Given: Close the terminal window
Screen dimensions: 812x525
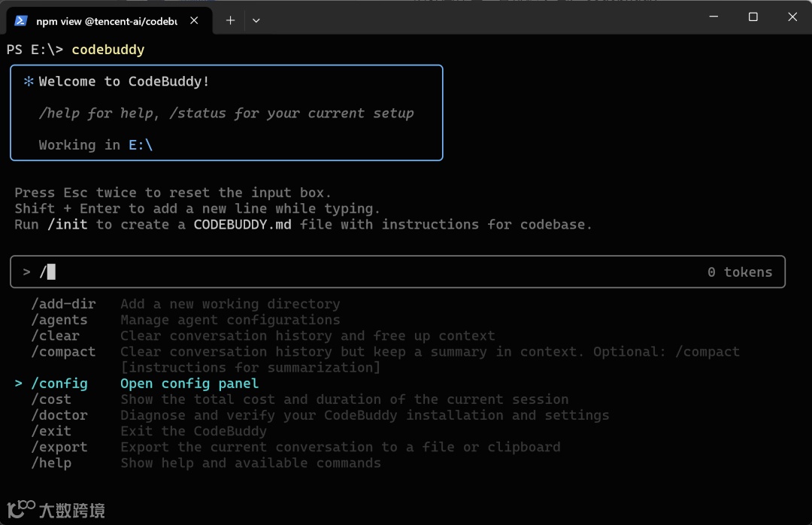Looking at the screenshot, I should 792,17.
